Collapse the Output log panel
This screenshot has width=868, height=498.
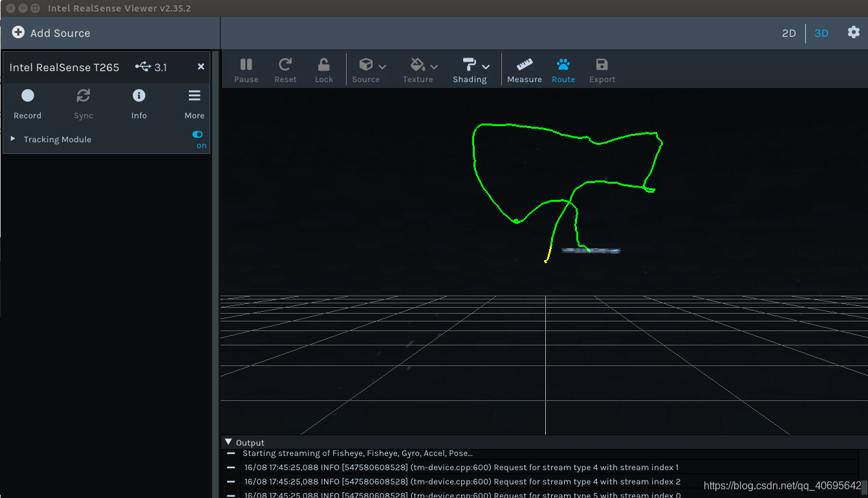coord(228,442)
